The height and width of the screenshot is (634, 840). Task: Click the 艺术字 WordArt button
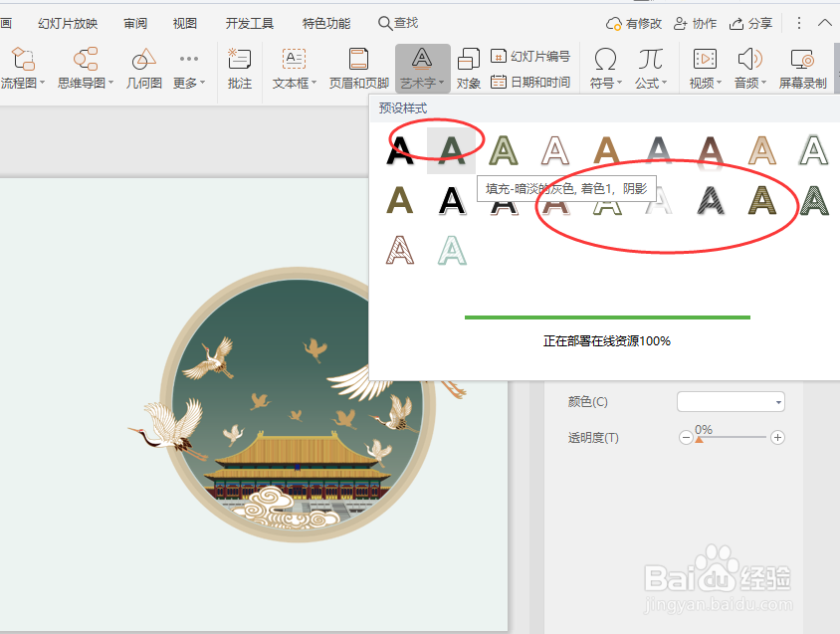tap(422, 68)
